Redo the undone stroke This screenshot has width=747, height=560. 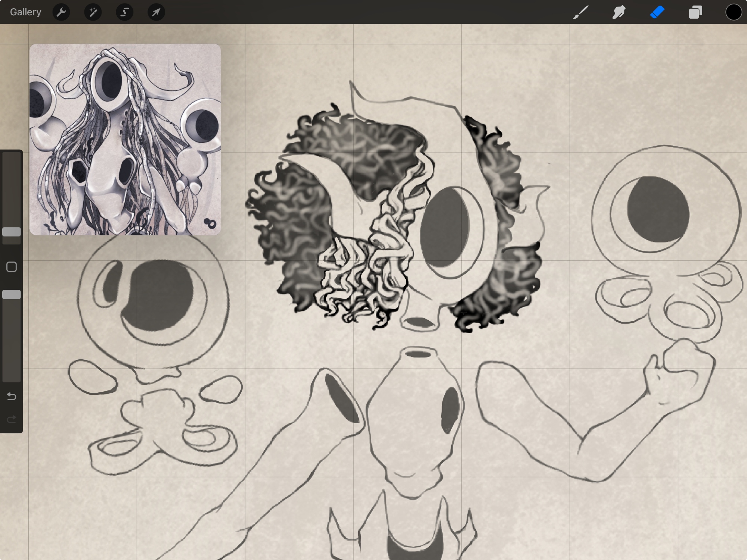(x=12, y=419)
